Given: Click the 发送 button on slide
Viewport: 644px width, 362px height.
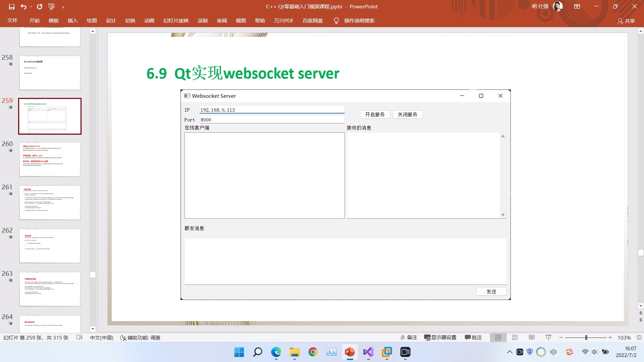Looking at the screenshot, I should (491, 291).
